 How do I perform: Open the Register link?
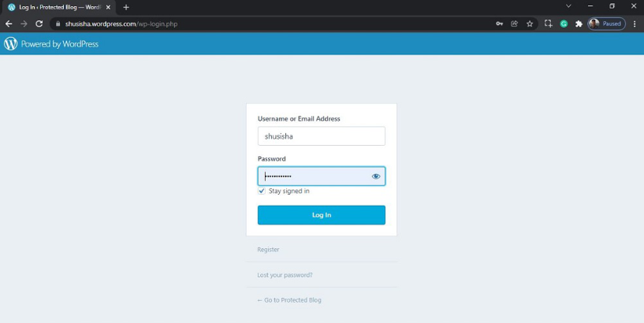coord(268,250)
